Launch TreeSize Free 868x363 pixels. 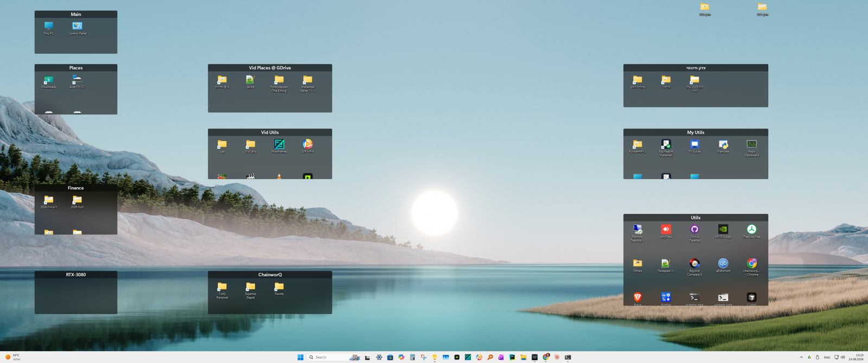point(751,231)
